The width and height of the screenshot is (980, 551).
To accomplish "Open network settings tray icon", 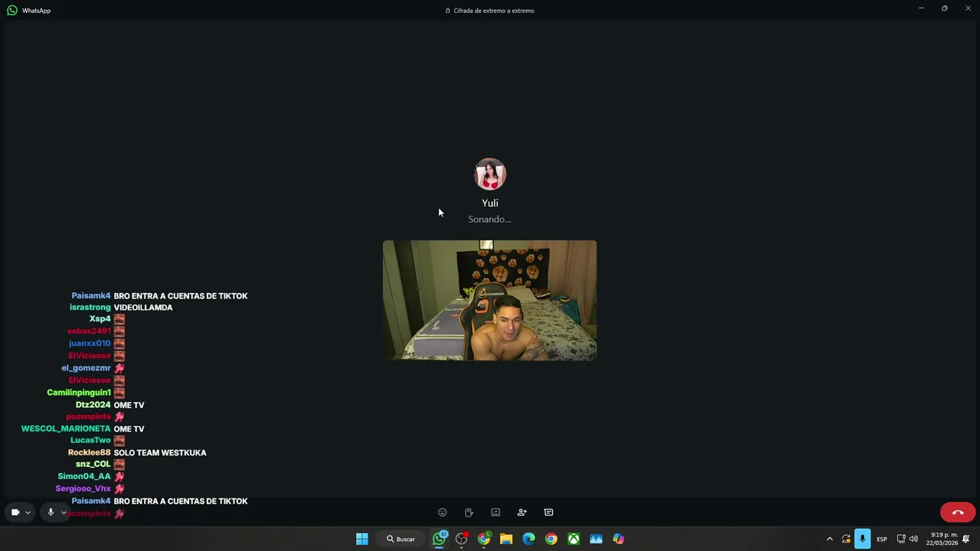I will click(x=901, y=539).
